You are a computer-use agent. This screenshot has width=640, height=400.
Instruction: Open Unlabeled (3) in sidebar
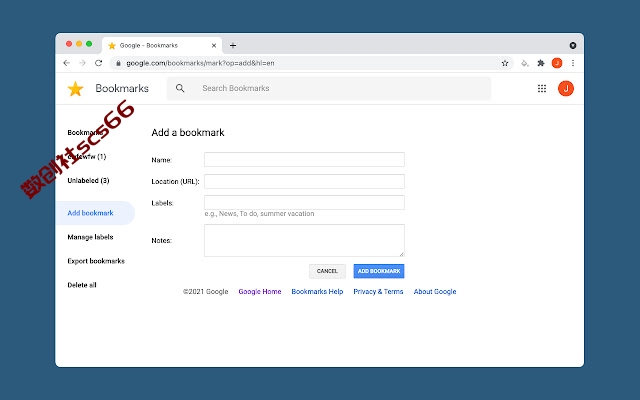click(x=88, y=180)
